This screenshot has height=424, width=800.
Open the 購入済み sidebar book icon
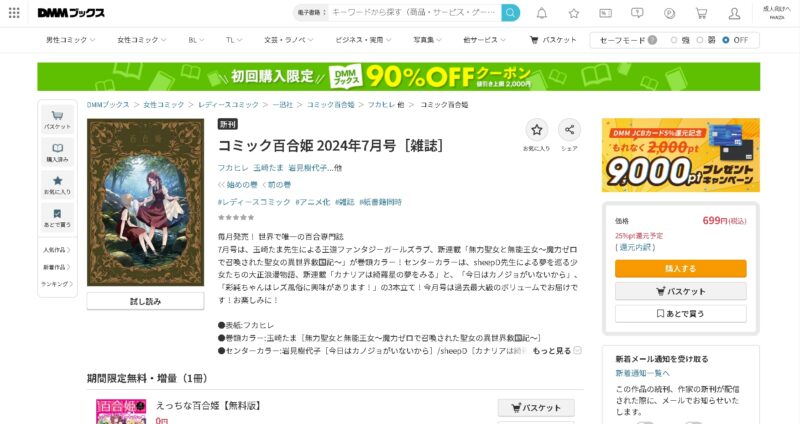click(x=58, y=152)
